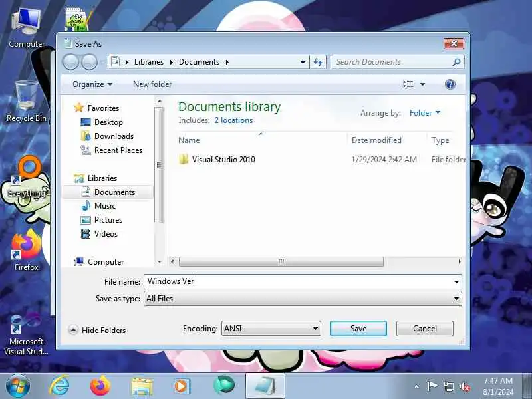Collapse folders with Hide Folders

pos(97,330)
